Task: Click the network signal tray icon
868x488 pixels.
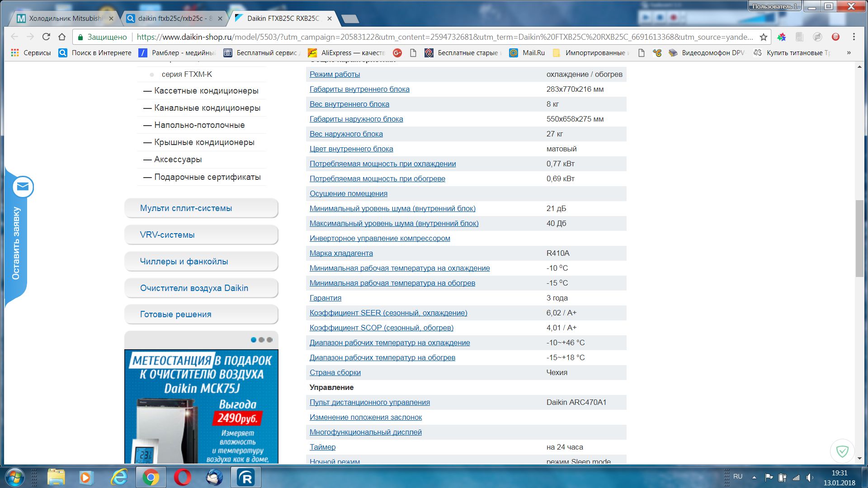Action: (x=796, y=477)
